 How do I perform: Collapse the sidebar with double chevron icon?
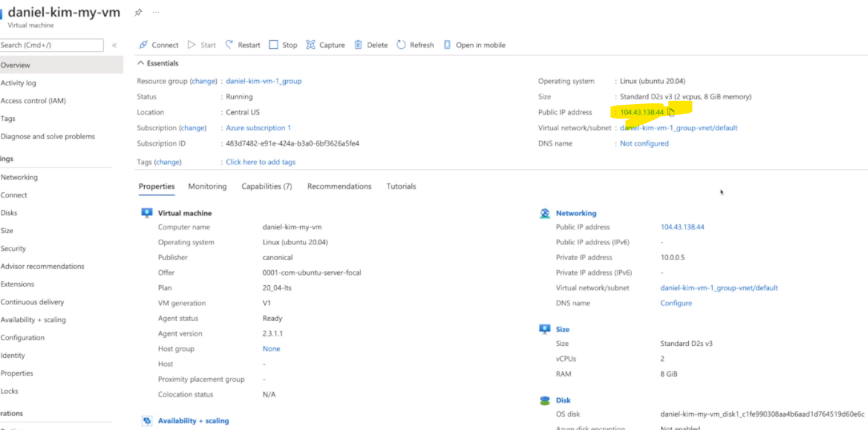tap(114, 45)
